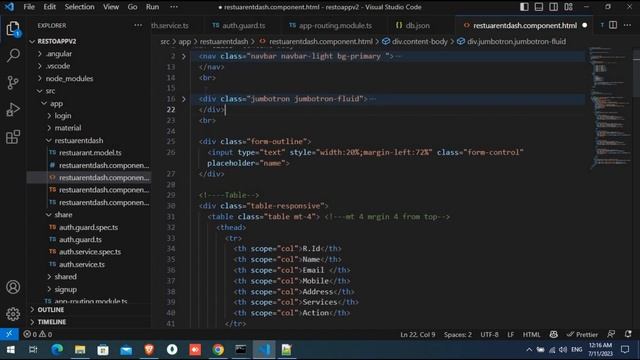Open the Edit menu
This screenshot has height=360, width=640.
pos(49,7)
